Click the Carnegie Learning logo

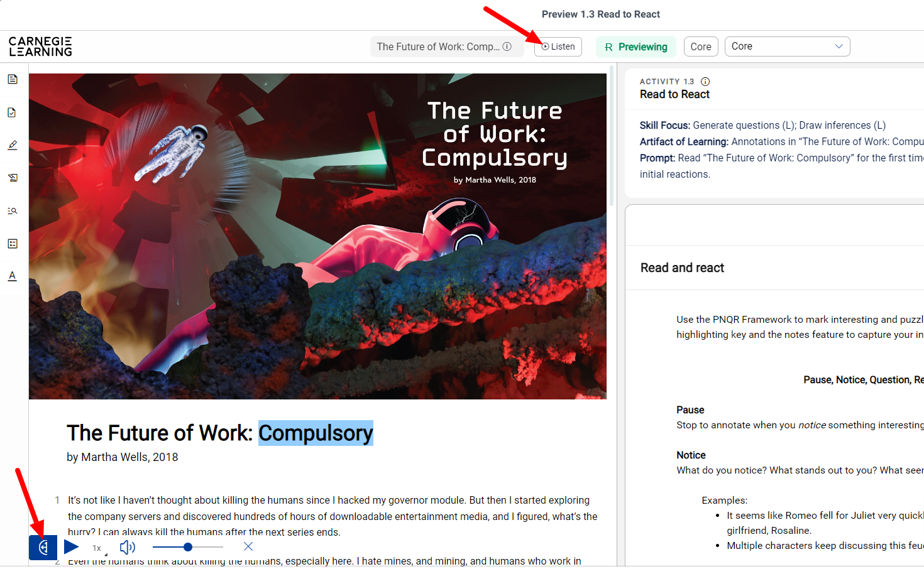tap(40, 46)
